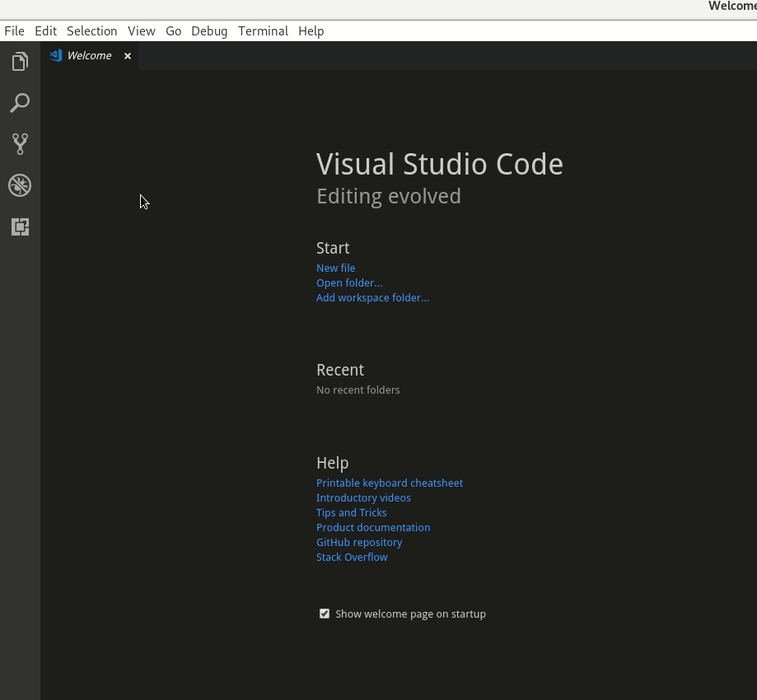Viewport: 757px width, 700px height.
Task: Select the Welcome tab
Action: pos(89,55)
